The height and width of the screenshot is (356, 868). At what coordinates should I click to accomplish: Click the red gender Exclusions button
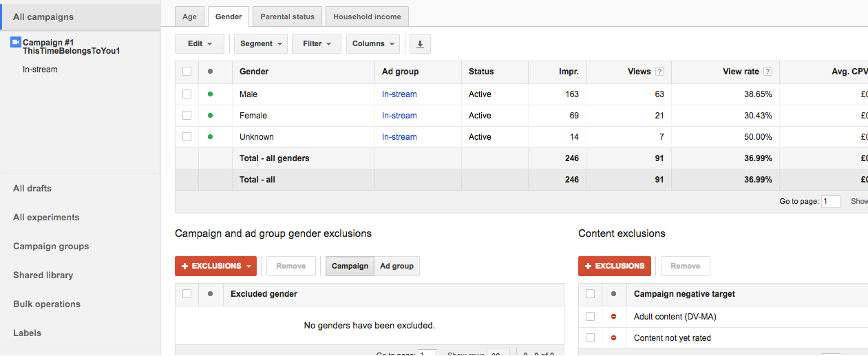tap(215, 266)
